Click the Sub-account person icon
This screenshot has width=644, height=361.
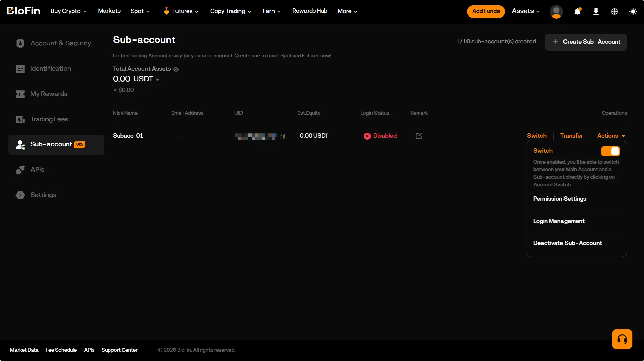pyautogui.click(x=20, y=145)
